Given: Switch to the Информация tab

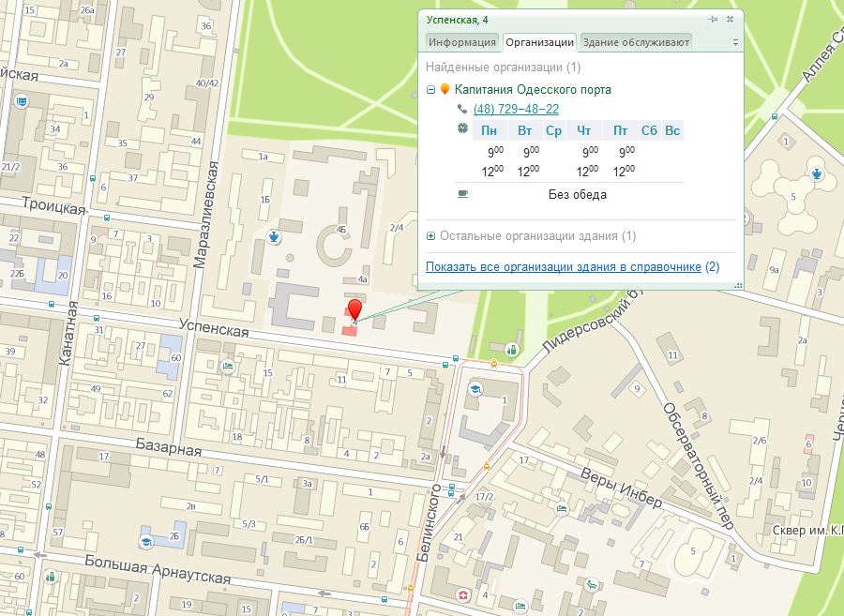Looking at the screenshot, I should coord(461,42).
